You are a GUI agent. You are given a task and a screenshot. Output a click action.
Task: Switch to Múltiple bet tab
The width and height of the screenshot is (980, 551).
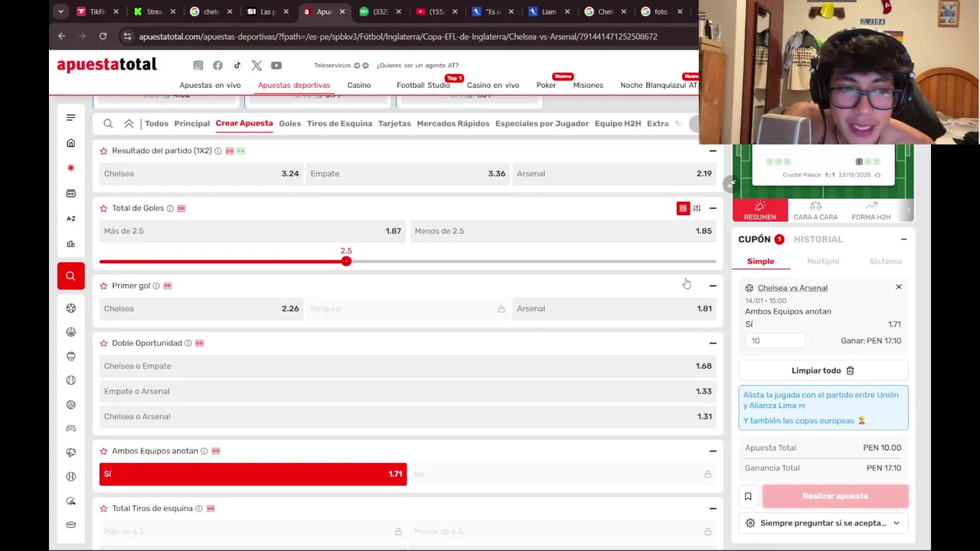823,261
